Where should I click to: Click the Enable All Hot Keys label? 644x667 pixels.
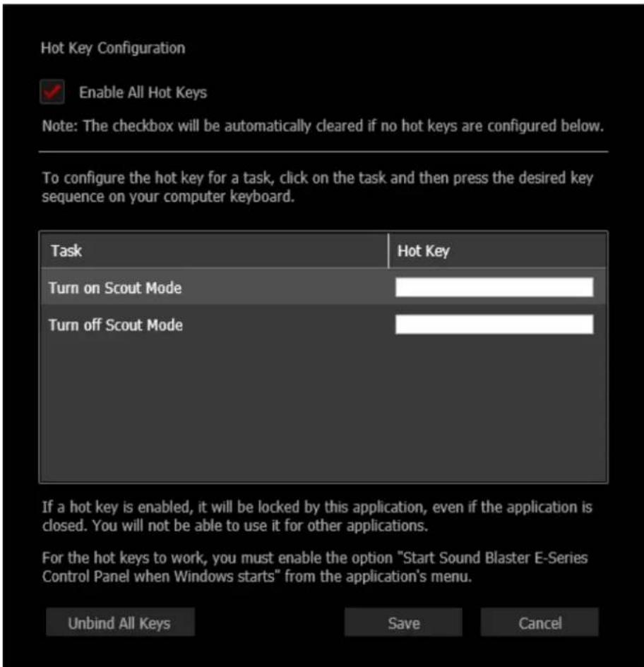coord(143,92)
